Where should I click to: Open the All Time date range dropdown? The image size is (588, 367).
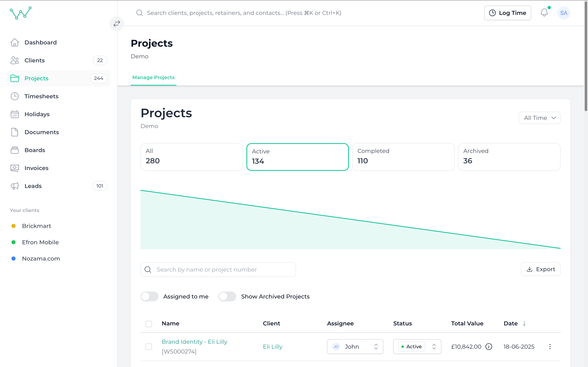pyautogui.click(x=539, y=118)
